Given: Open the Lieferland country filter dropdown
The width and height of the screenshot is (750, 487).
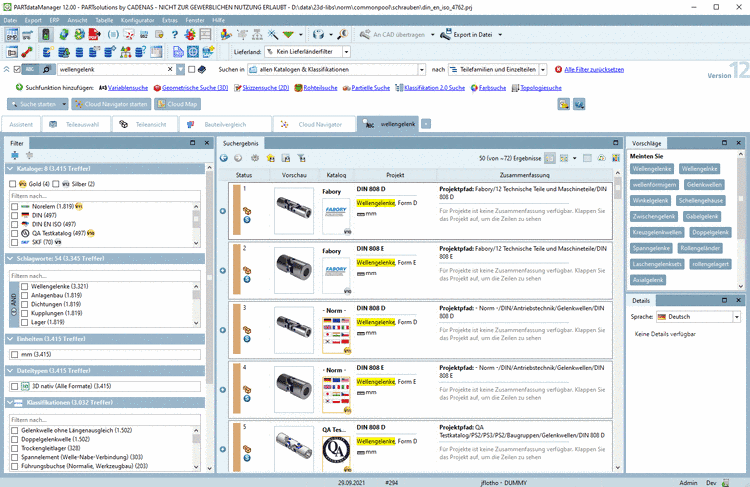Looking at the screenshot, I should 346,51.
